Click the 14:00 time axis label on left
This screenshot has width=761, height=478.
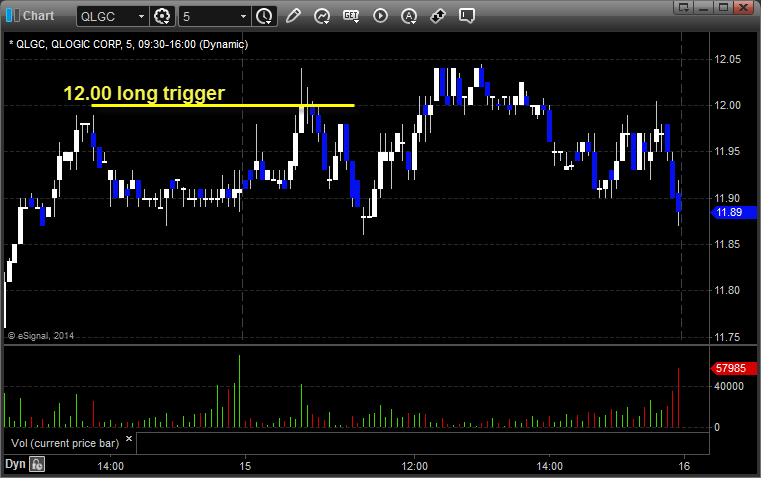click(x=111, y=466)
